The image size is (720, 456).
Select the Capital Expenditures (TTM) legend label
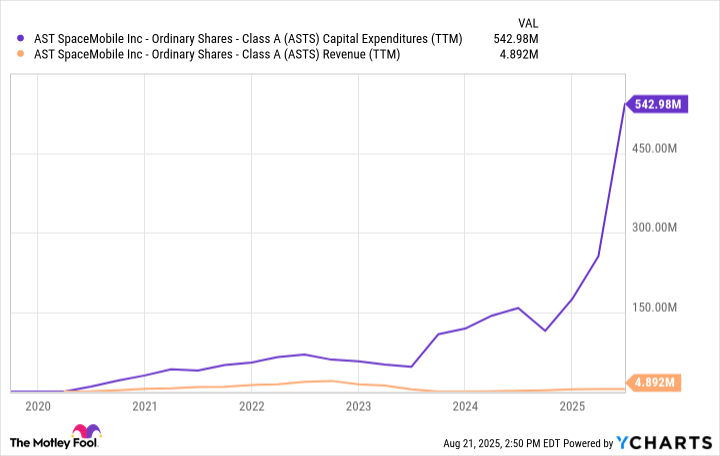tap(248, 39)
